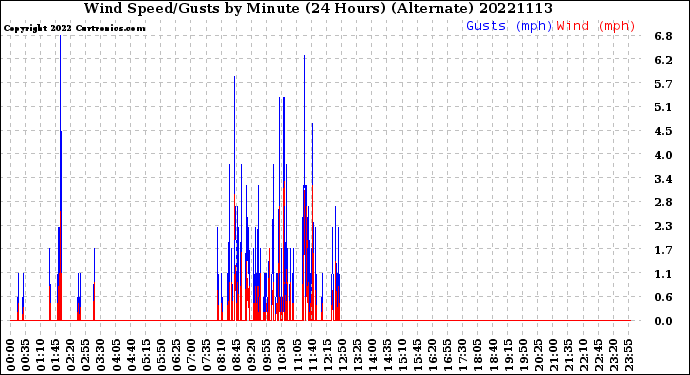Click the 09:55 time label

click(x=267, y=355)
